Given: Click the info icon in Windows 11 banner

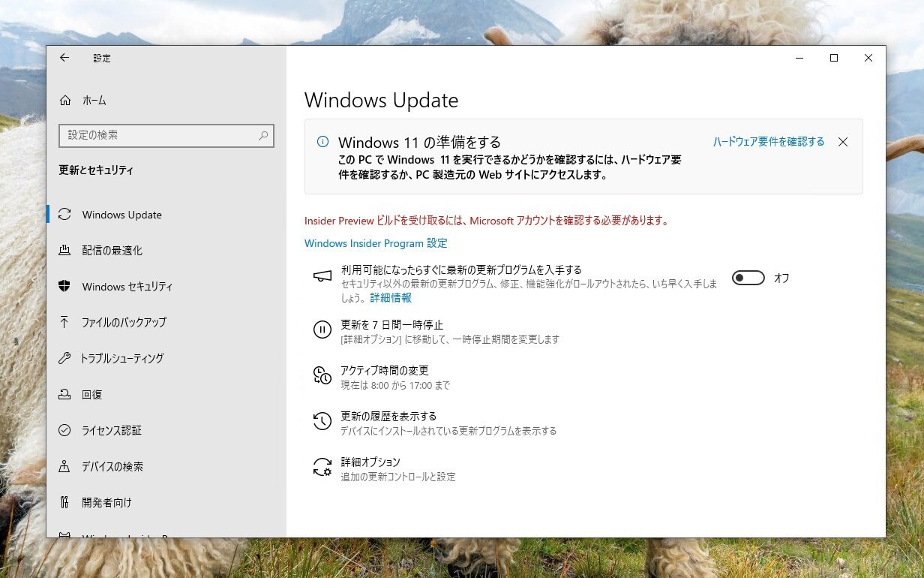Looking at the screenshot, I should 322,142.
